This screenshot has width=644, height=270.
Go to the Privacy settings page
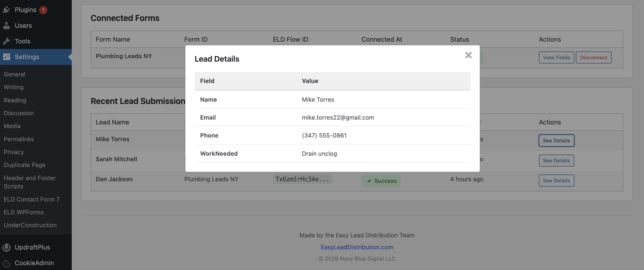point(14,152)
